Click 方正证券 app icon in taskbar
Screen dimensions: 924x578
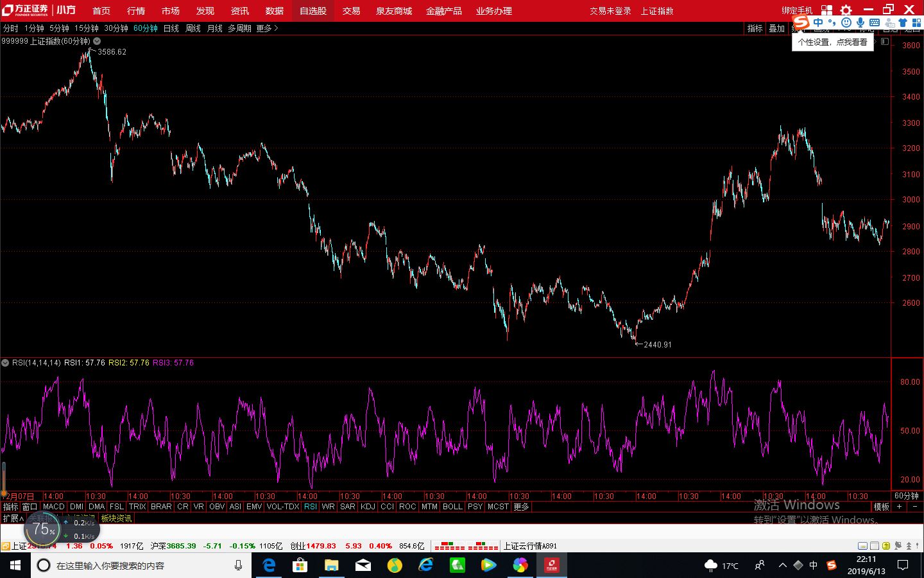click(552, 565)
